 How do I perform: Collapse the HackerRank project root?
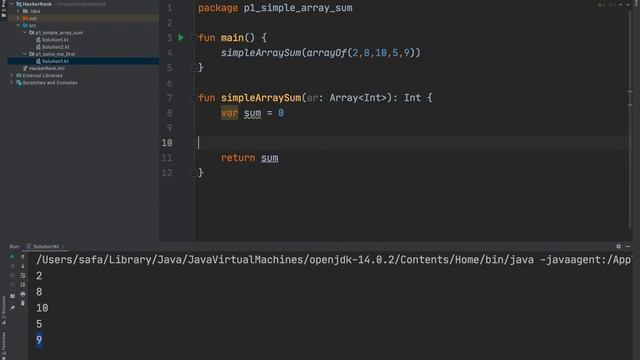12,4
